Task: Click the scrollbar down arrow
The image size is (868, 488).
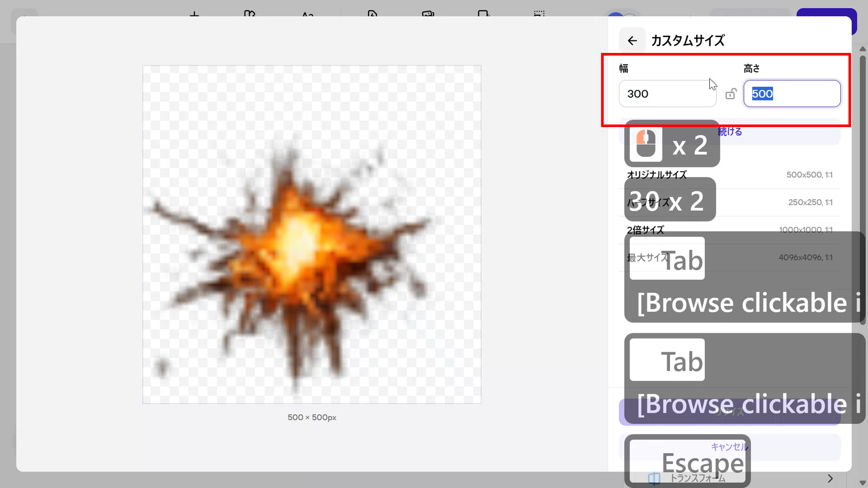Action: click(x=863, y=482)
